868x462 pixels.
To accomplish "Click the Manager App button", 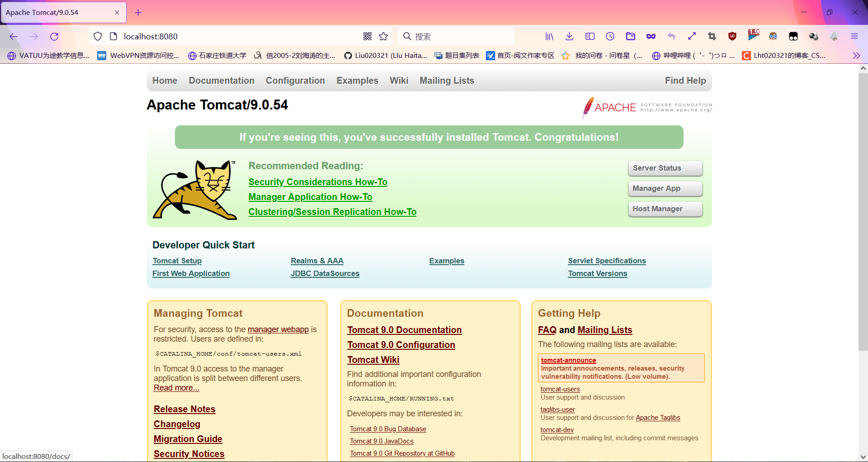I will coord(665,189).
